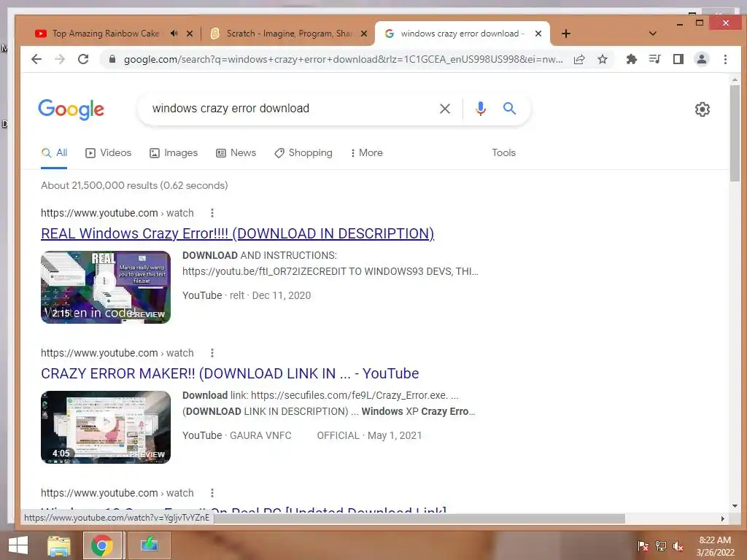
Task: Click the first result's youtube.com watch URL
Action: pyautogui.click(x=117, y=213)
